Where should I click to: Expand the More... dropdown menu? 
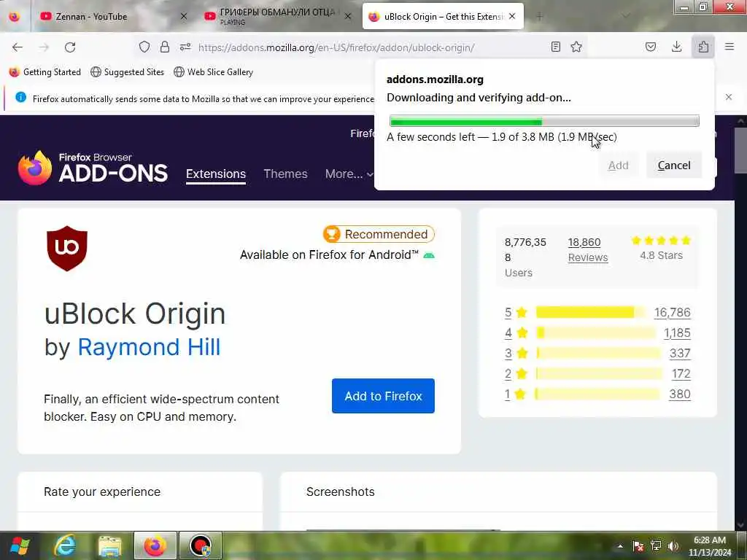tap(349, 174)
